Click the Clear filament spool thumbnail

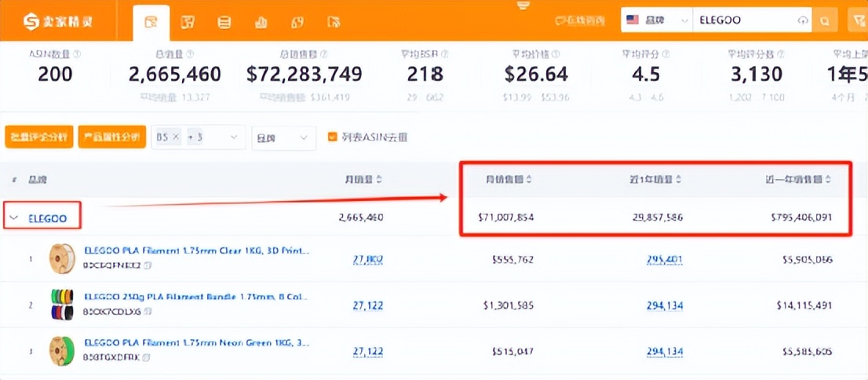pos(61,258)
